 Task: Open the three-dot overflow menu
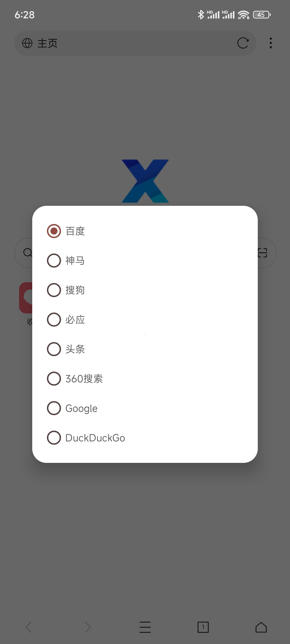point(271,43)
